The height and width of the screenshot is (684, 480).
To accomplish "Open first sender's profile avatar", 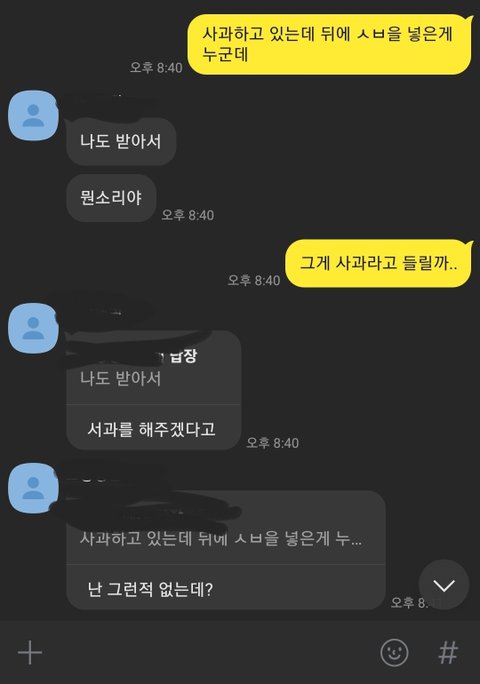I will coord(33,116).
